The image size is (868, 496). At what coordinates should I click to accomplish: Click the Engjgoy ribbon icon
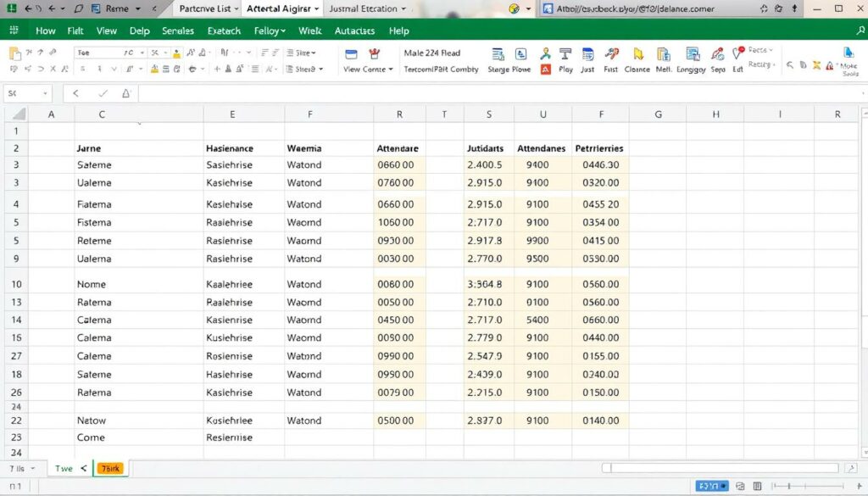[692, 53]
